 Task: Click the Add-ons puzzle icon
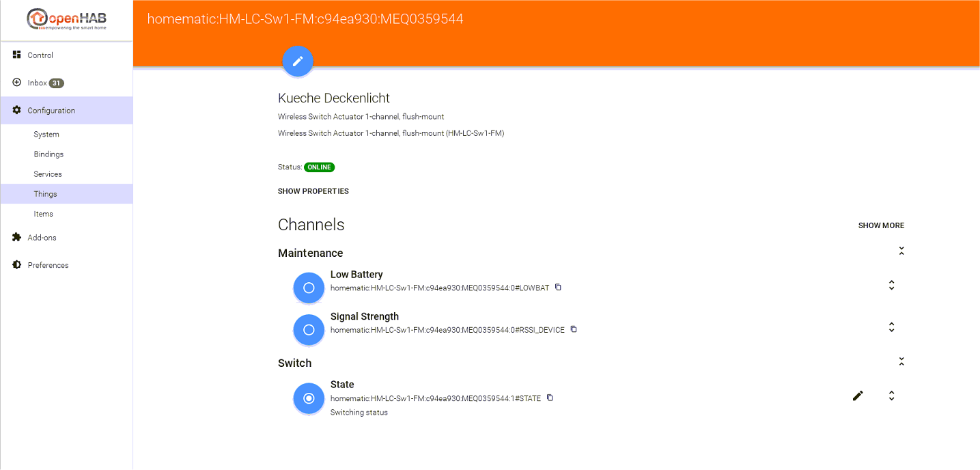[17, 237]
